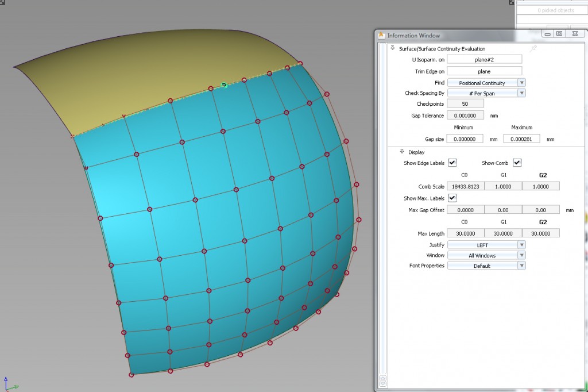This screenshot has height=392, width=588.
Task: Select the green highlighted control vertex on the edge
Action: click(225, 85)
